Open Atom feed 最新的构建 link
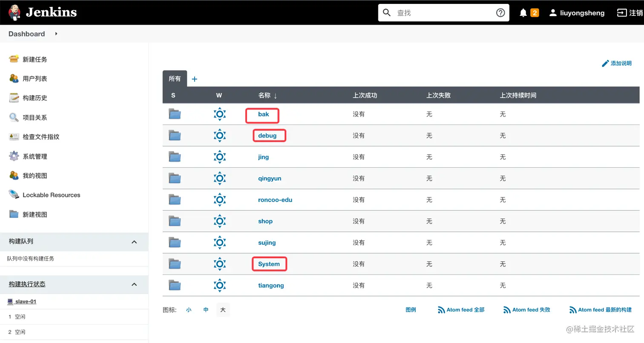 pyautogui.click(x=601, y=310)
